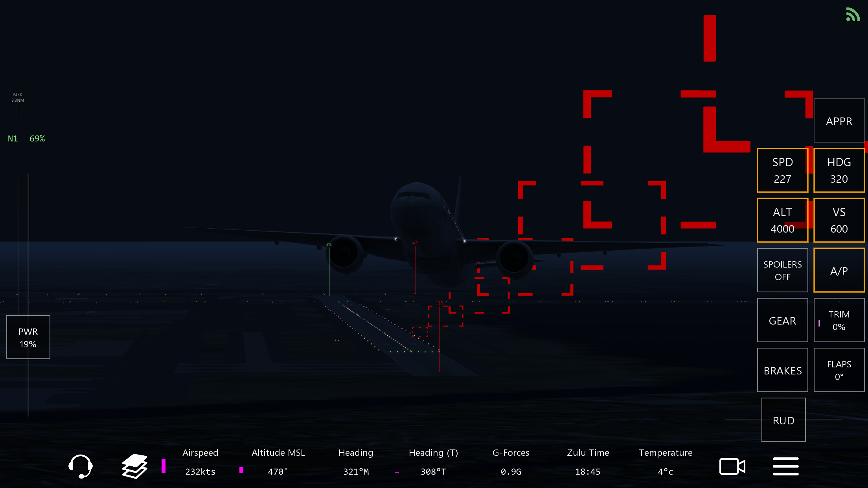Select the 13R runway marker
Viewport: 868px width, 488px height.
click(x=439, y=303)
